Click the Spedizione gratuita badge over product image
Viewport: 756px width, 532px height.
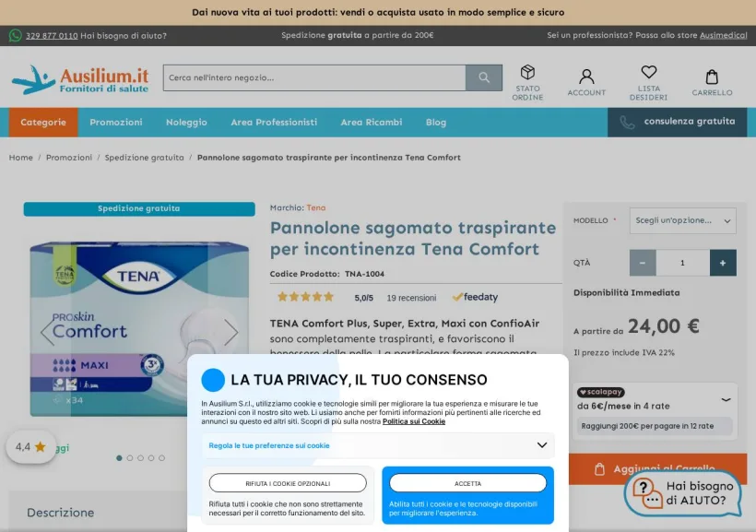coord(139,209)
